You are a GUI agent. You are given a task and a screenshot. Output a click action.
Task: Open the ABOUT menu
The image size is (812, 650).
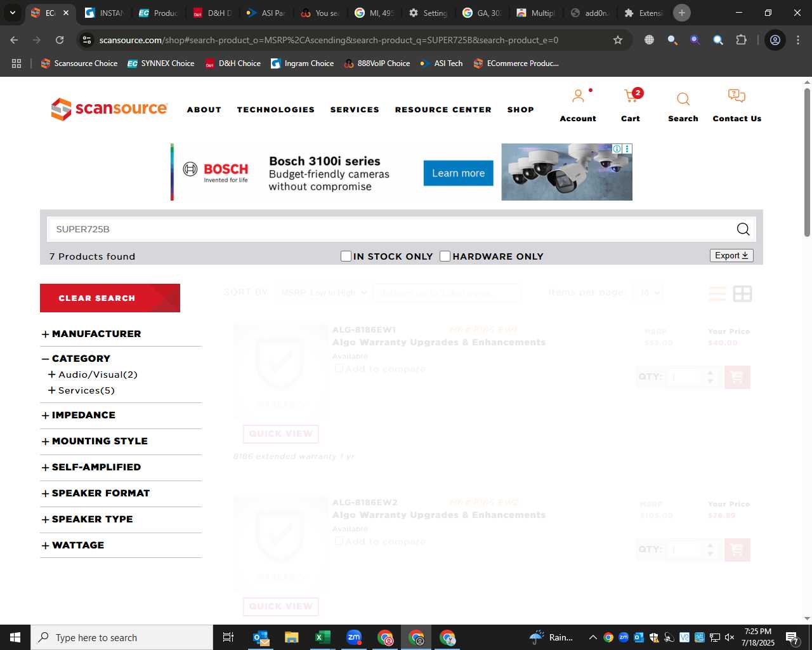(204, 110)
